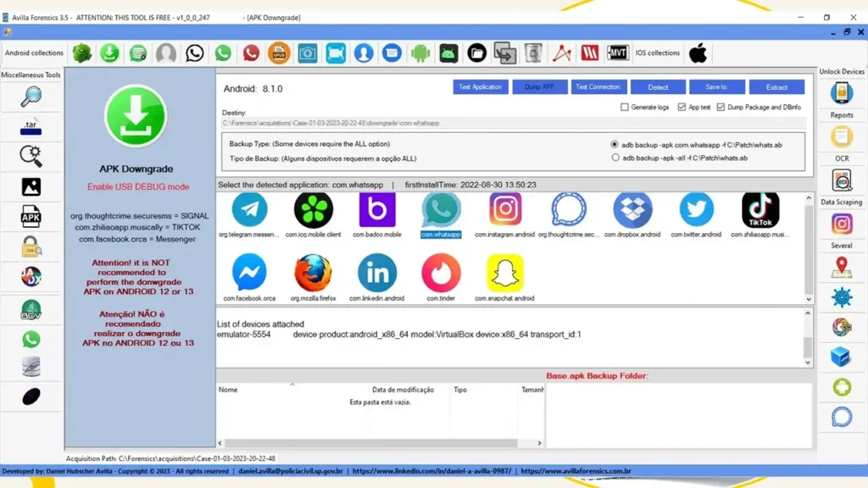The width and height of the screenshot is (868, 488).
Task: Select the adb backup -apk -all radio option
Action: pos(616,157)
